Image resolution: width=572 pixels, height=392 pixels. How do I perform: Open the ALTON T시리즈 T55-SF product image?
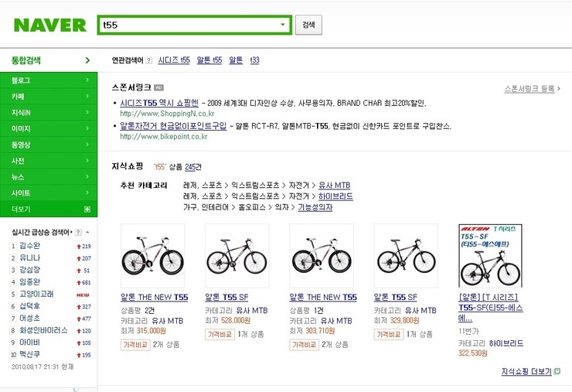pyautogui.click(x=491, y=256)
